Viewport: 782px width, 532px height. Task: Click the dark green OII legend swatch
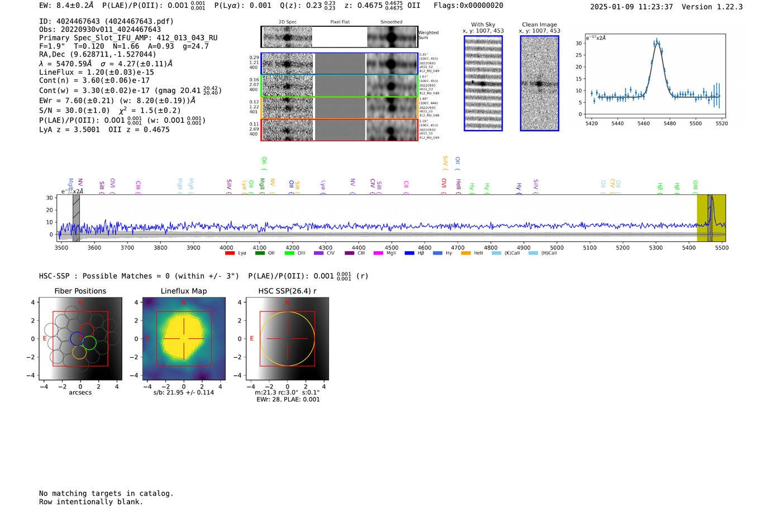click(260, 253)
